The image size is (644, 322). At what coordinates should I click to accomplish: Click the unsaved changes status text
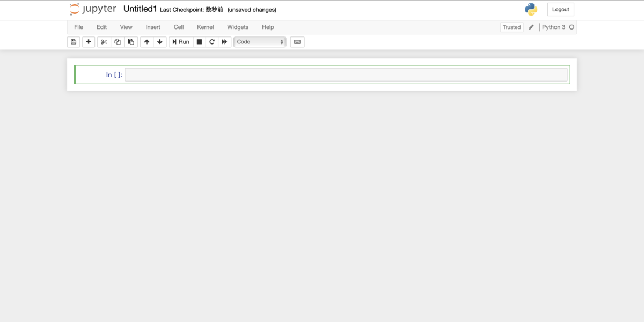[252, 10]
